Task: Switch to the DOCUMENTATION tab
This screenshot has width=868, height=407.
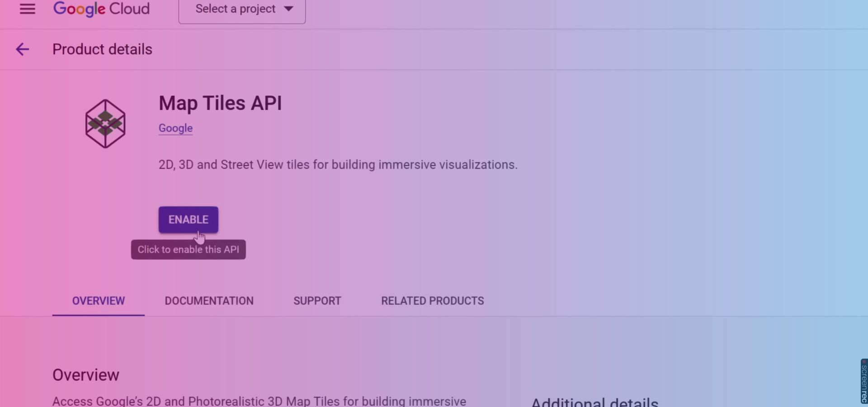Action: [x=209, y=301]
